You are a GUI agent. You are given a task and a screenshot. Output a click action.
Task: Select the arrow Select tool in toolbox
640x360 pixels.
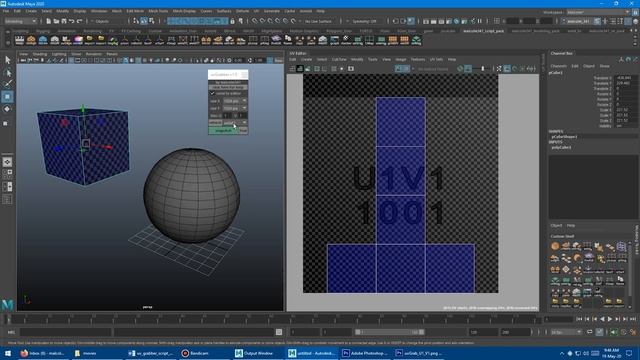(x=7, y=60)
